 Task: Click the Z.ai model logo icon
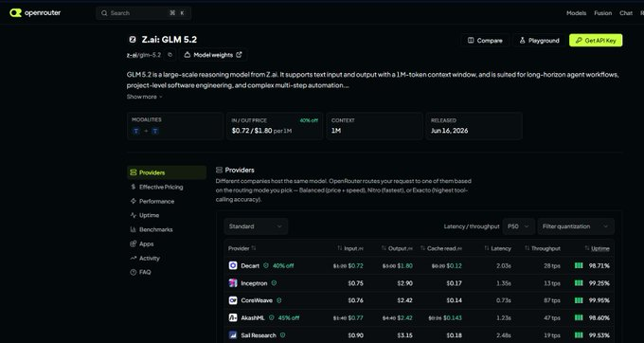(133, 40)
